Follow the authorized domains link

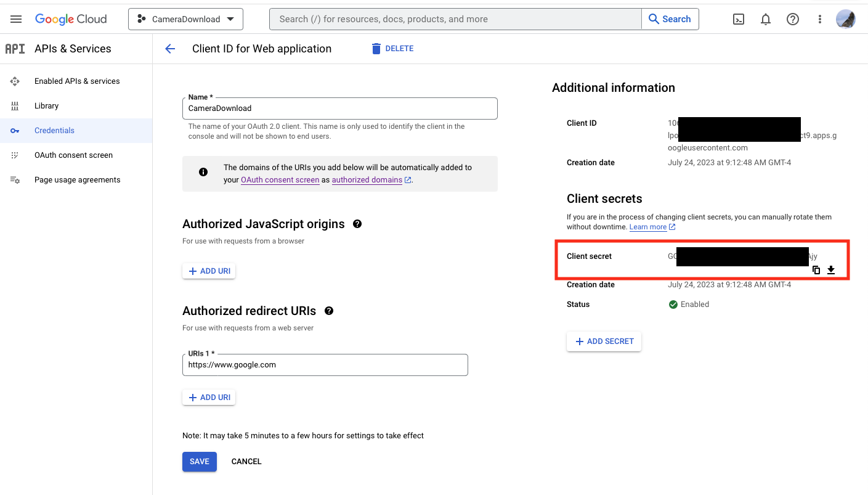tap(367, 180)
